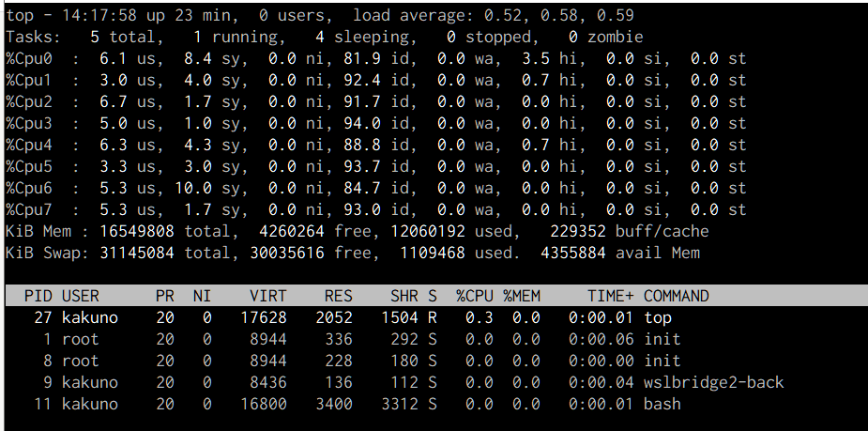Screen dimensions: 868x431
Task: Click the COMMAND column header
Action: coord(676,296)
